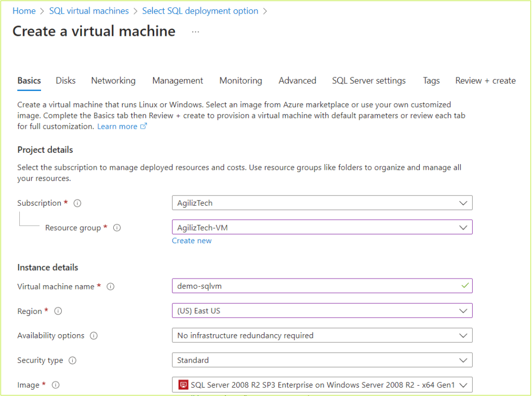
Task: Click the info icon next to Virtual machine name
Action: 109,286
